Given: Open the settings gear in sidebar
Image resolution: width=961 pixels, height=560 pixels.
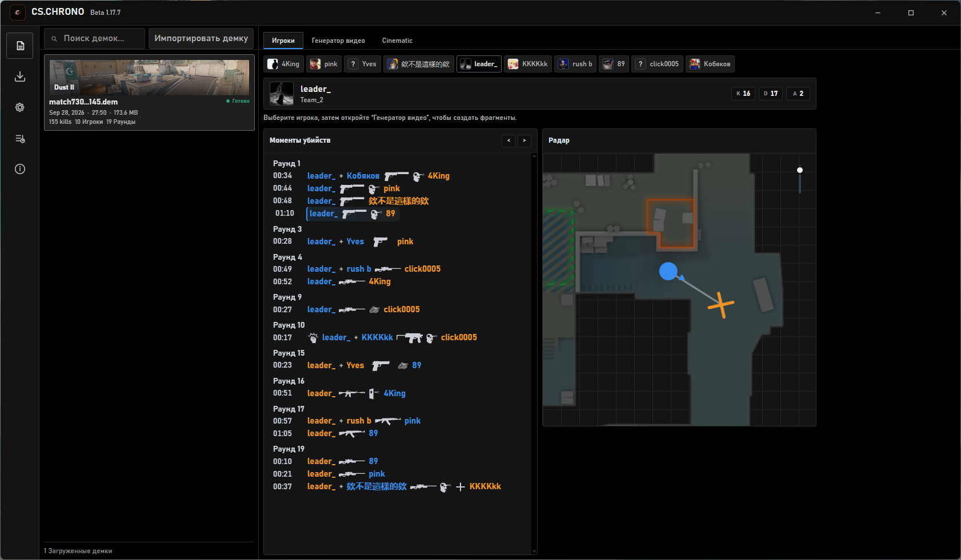Looking at the screenshot, I should coord(20,107).
